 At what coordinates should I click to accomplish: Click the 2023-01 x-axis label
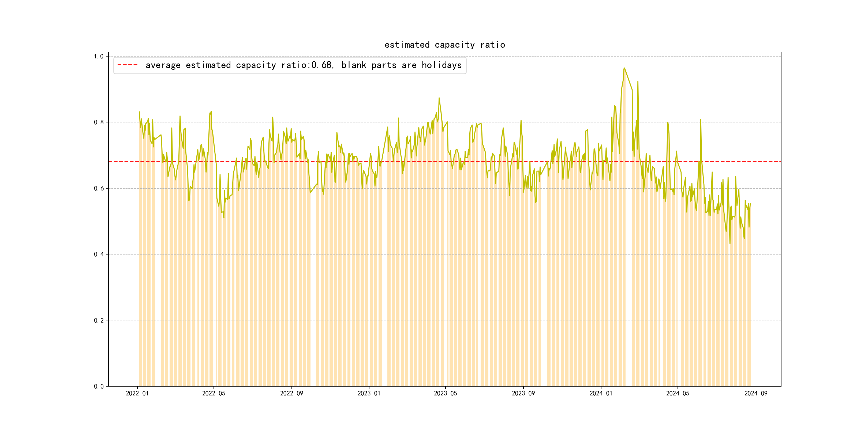[x=369, y=393]
